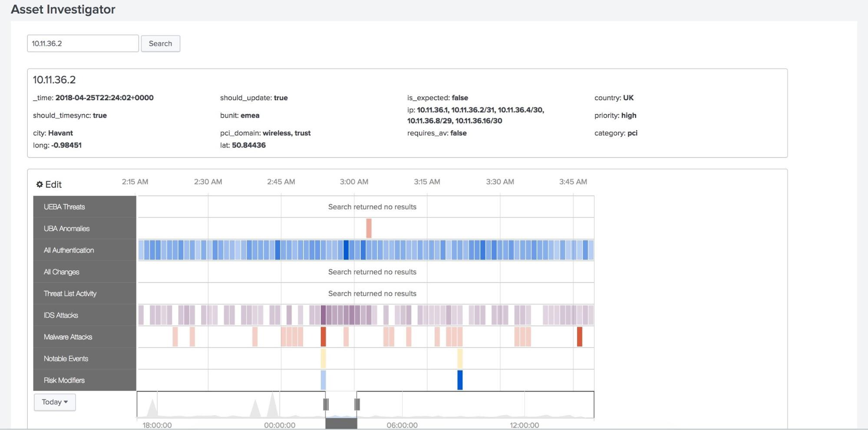Click the last red Malware Attacks bar
868x430 pixels.
(579, 337)
